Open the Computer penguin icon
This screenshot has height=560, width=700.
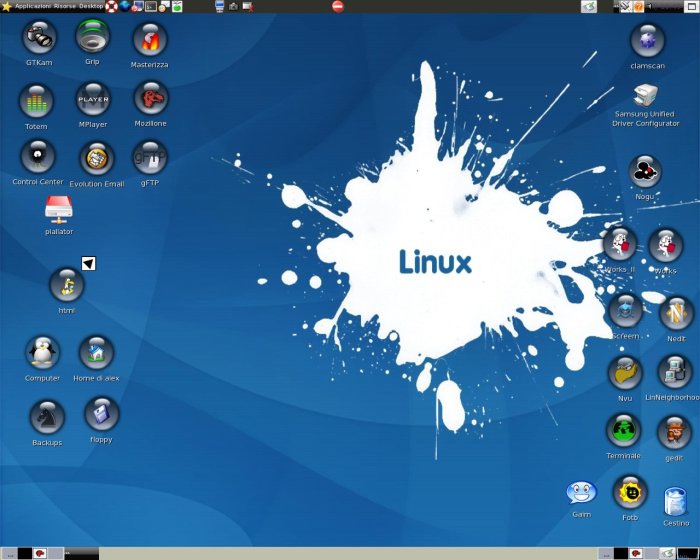42,353
